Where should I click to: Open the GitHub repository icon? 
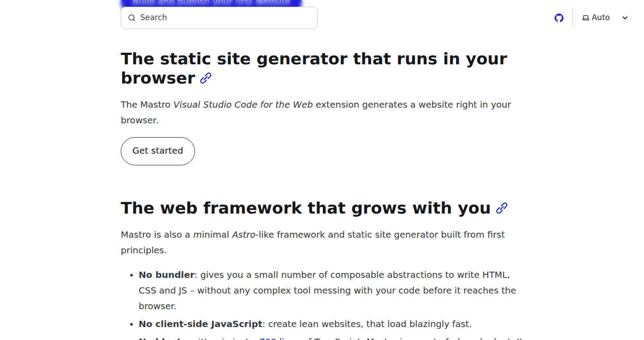559,18
